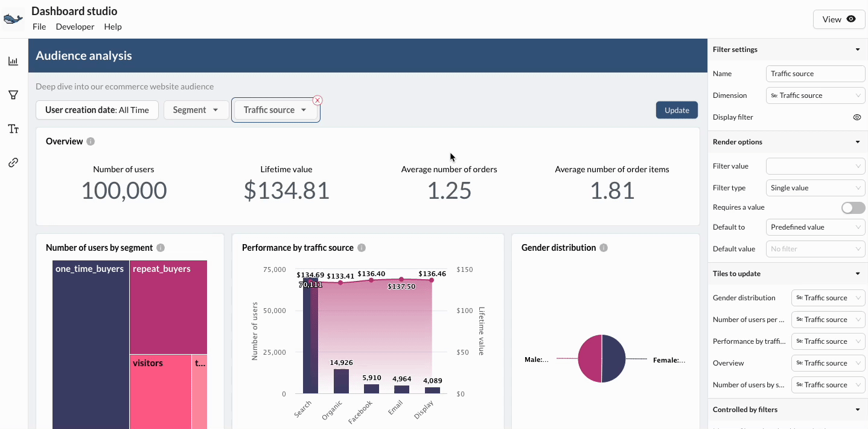Click the link icon in left sidebar
This screenshot has width=868, height=429.
coord(13,163)
